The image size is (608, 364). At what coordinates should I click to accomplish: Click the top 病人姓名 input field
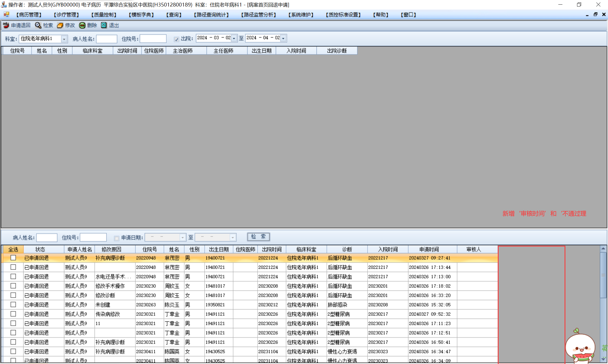coord(107,39)
